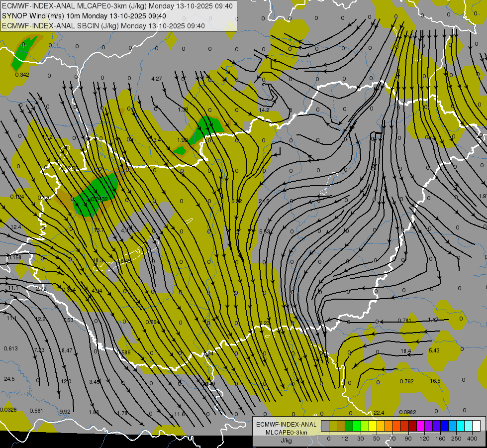Screen dimensions: 487x448
Task: Click the map value 0.586
Action: 123,352
